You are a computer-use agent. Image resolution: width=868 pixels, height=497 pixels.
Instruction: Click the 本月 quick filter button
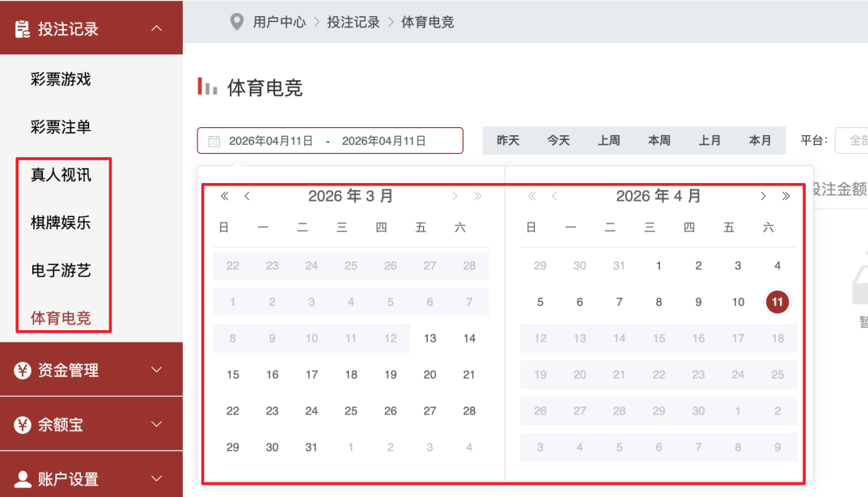760,140
